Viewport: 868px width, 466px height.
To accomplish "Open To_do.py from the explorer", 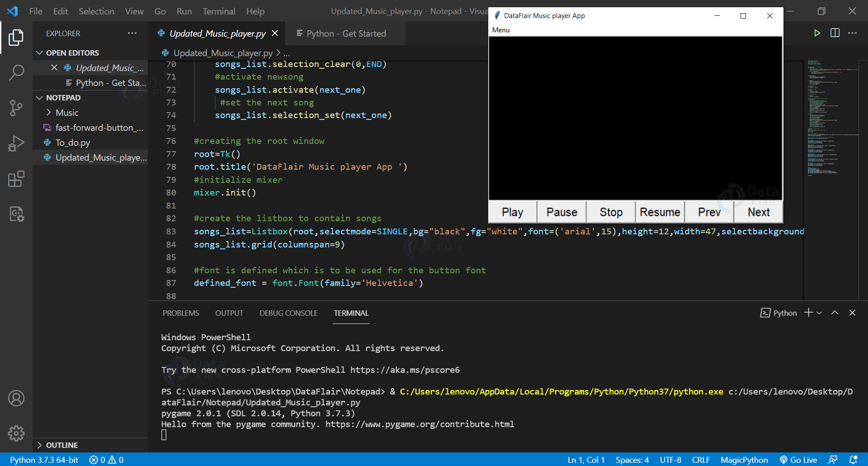I will coord(73,143).
